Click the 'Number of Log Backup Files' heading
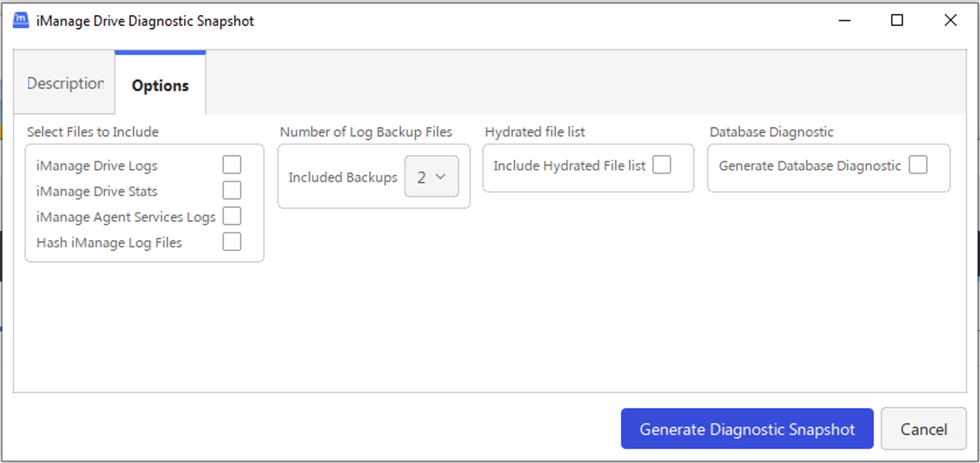The image size is (980, 463). pyautogui.click(x=365, y=132)
